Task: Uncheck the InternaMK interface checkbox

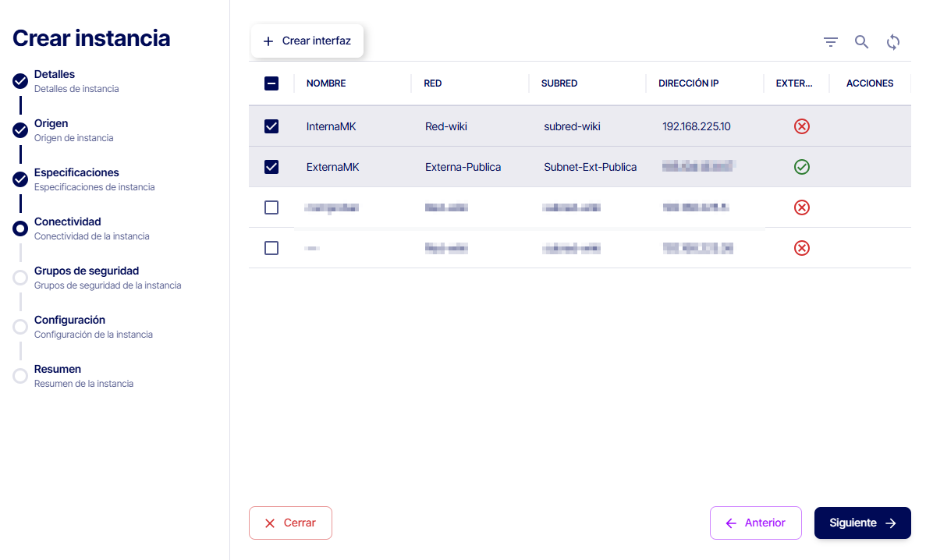Action: [271, 126]
